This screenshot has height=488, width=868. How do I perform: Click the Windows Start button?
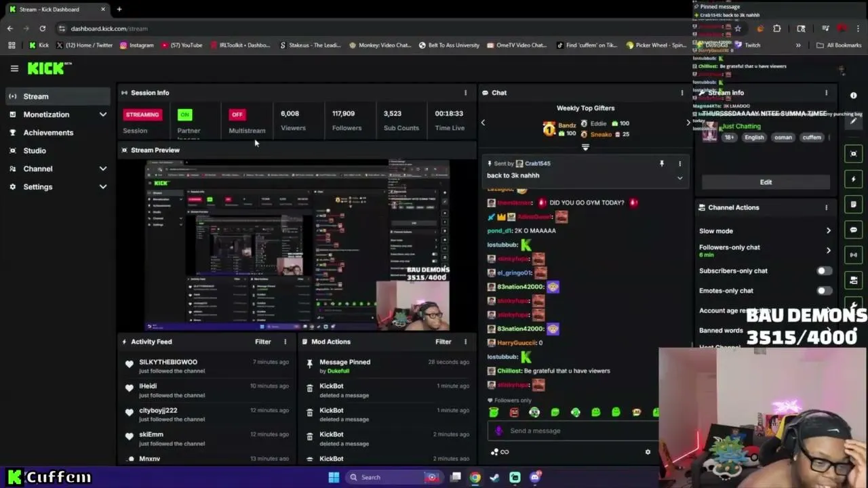click(x=334, y=477)
